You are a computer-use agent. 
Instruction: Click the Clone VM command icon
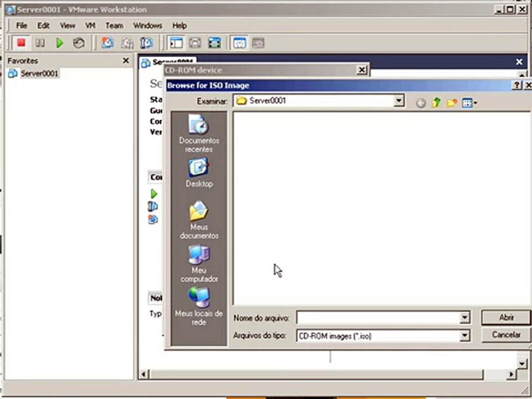[153, 219]
